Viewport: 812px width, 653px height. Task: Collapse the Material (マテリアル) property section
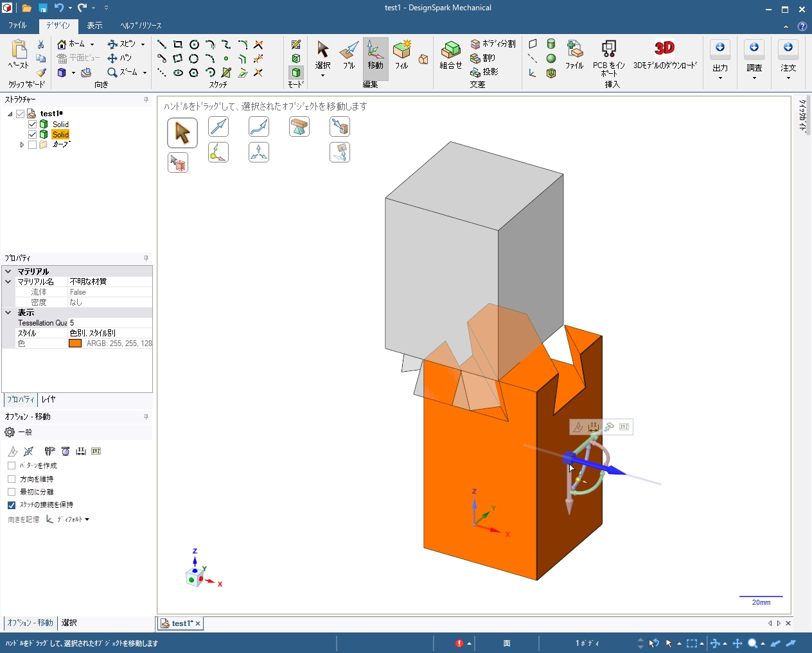(8, 272)
